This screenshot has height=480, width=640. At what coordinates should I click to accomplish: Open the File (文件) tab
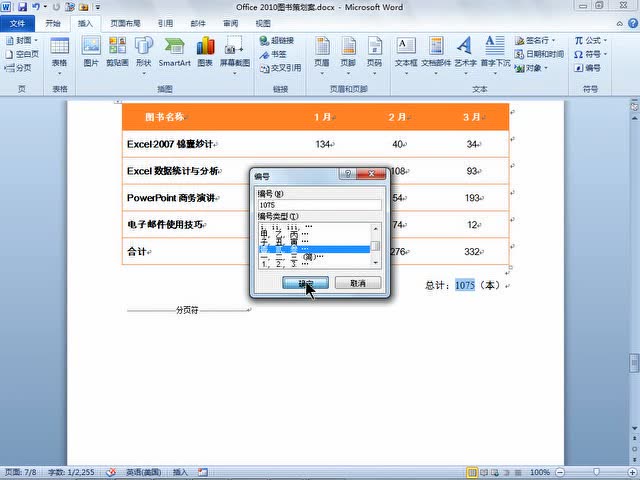pyautogui.click(x=17, y=24)
